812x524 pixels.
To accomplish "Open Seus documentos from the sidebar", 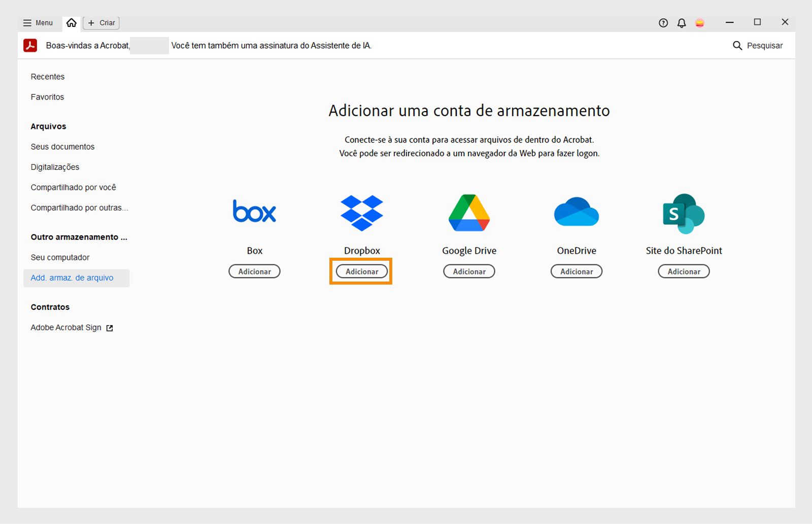I will [62, 147].
